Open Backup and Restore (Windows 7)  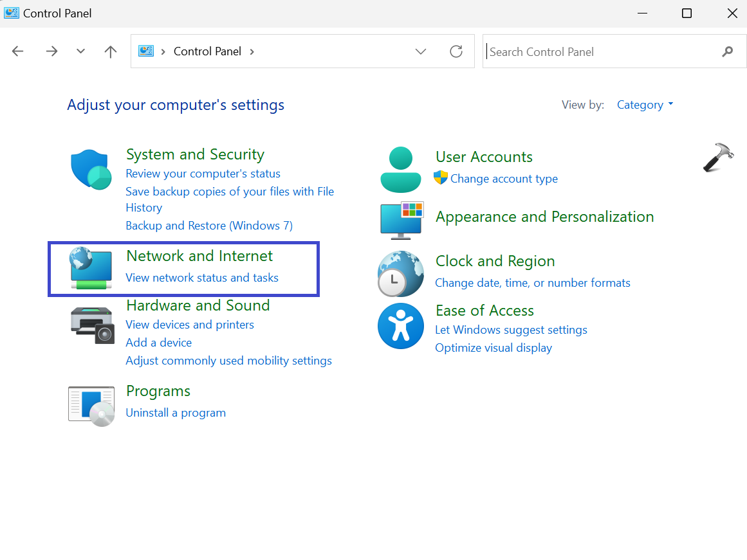pyautogui.click(x=209, y=226)
